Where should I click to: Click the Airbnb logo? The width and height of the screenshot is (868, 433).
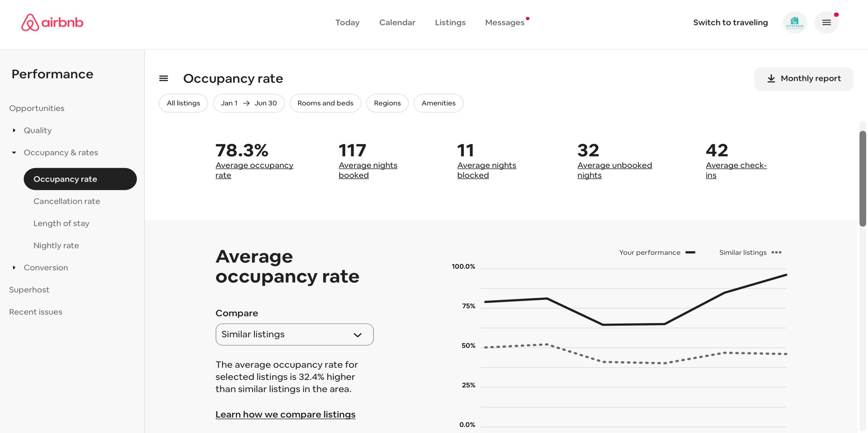click(52, 22)
